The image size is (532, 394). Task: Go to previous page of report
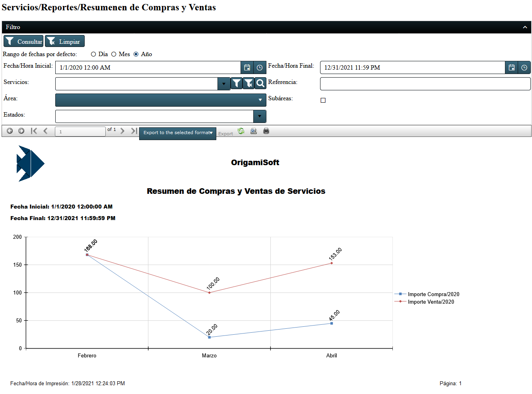[x=46, y=131]
